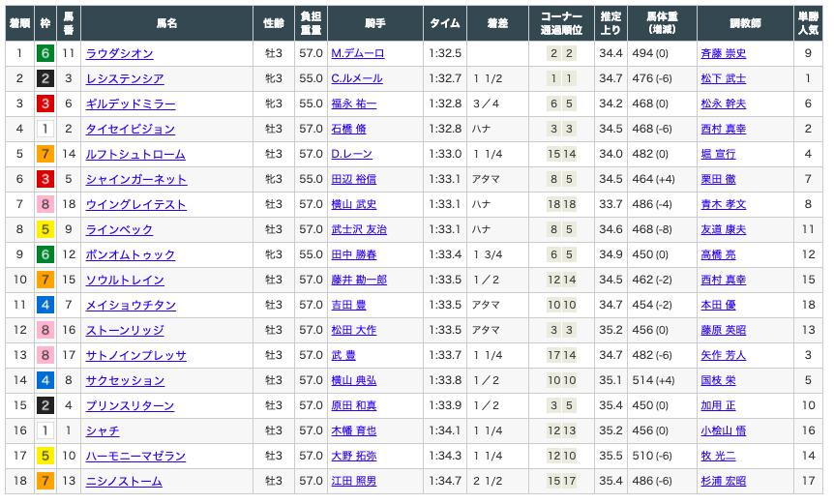Image resolution: width=834 pixels, height=504 pixels.
Task: Open trainer 西村 真幸 in ソウルトレイン row
Action: point(724,281)
